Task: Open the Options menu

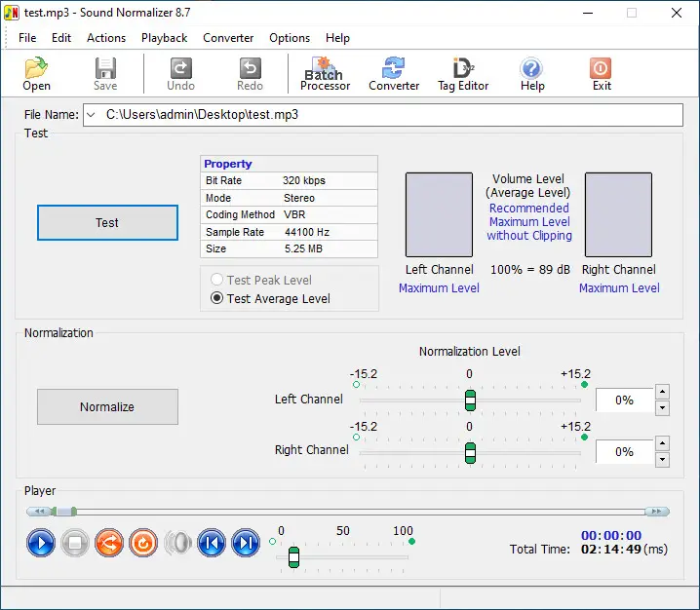Action: 290,38
